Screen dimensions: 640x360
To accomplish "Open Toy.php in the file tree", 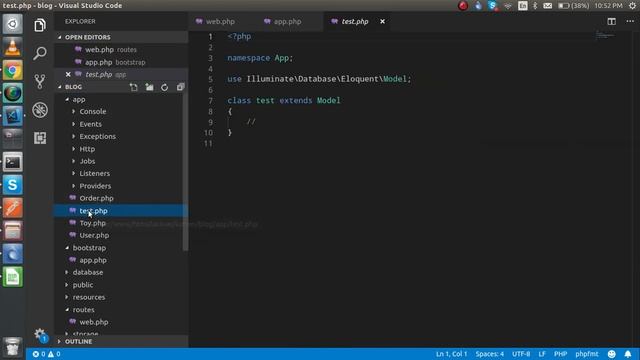I will pos(93,223).
